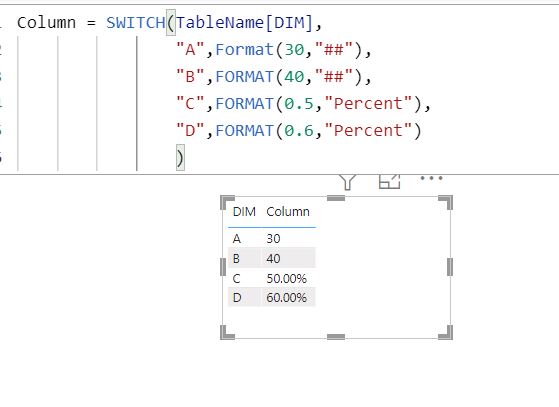Viewport: 559px width, 407px height.
Task: Select the 50.00% cell
Action: click(x=286, y=278)
